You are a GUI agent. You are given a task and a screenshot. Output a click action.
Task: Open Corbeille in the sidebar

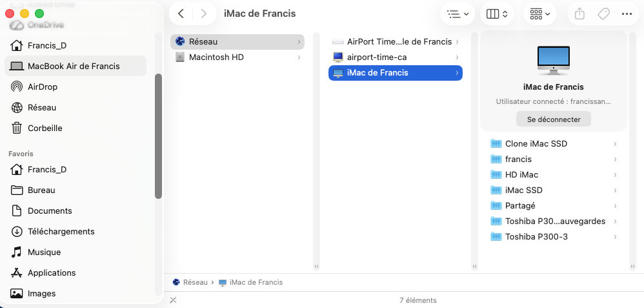(45, 128)
